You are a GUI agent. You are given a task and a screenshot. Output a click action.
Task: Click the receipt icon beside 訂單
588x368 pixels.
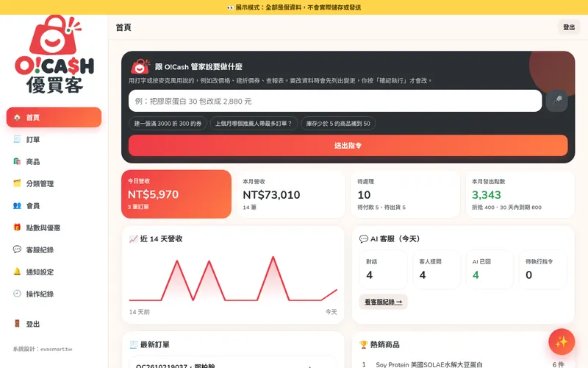17,139
